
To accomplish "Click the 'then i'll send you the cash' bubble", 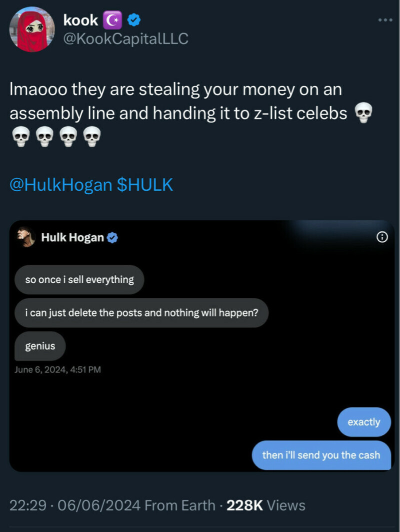I will tap(321, 455).
